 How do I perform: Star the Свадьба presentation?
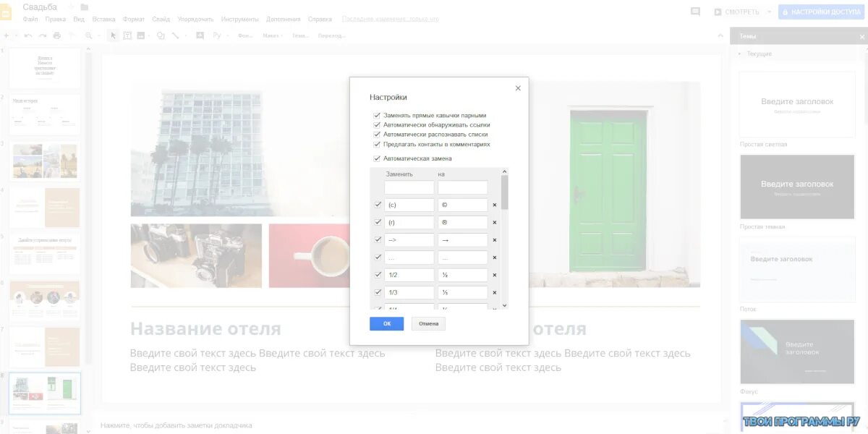[71, 7]
